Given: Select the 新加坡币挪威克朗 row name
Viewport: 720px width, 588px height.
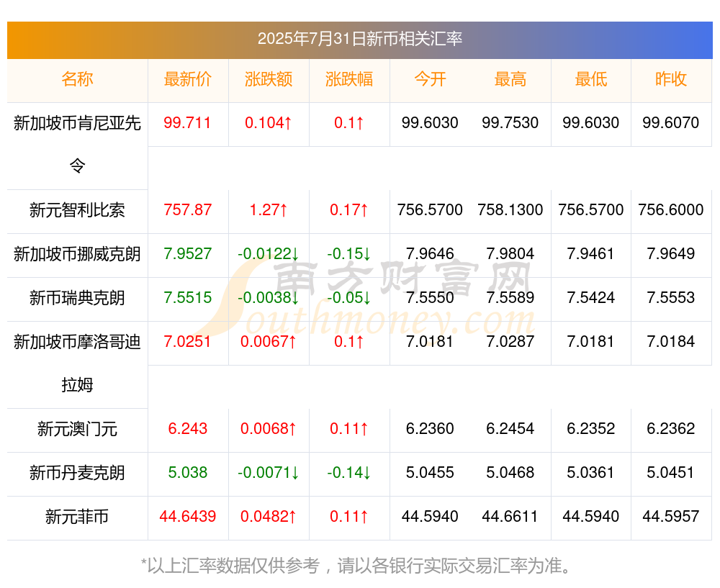Looking at the screenshot, I should tap(77, 254).
